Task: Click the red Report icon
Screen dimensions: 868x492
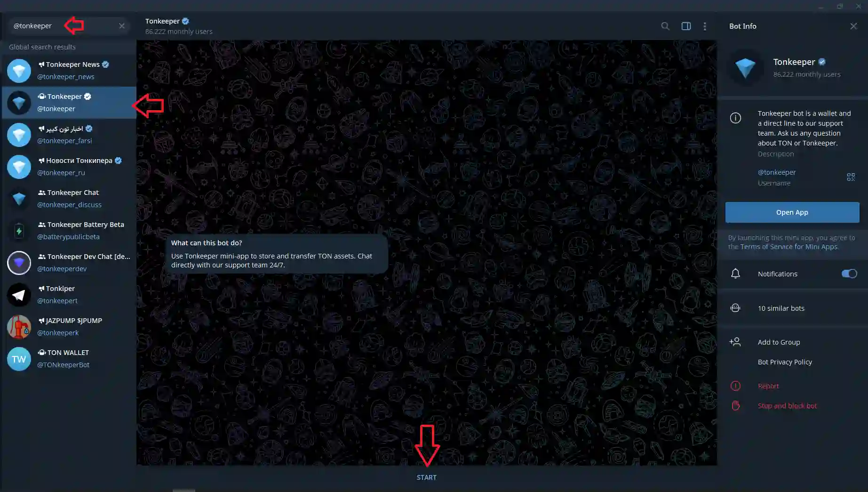Action: pyautogui.click(x=735, y=386)
